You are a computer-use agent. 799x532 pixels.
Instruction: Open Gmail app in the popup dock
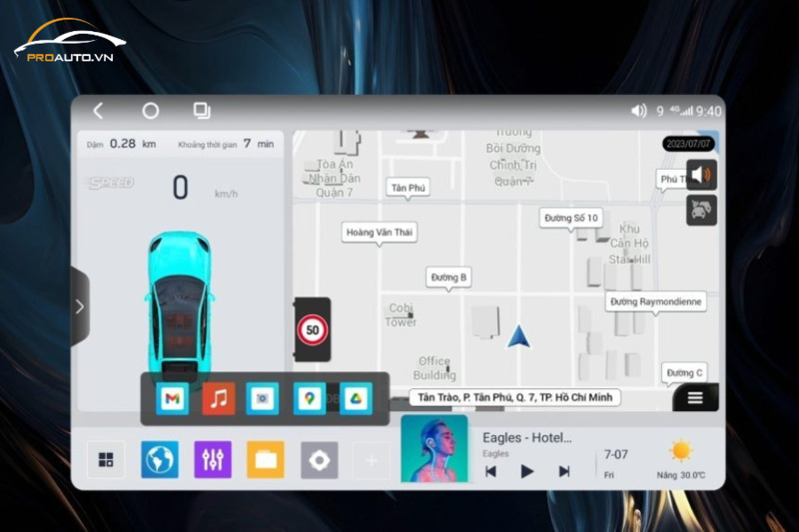173,399
